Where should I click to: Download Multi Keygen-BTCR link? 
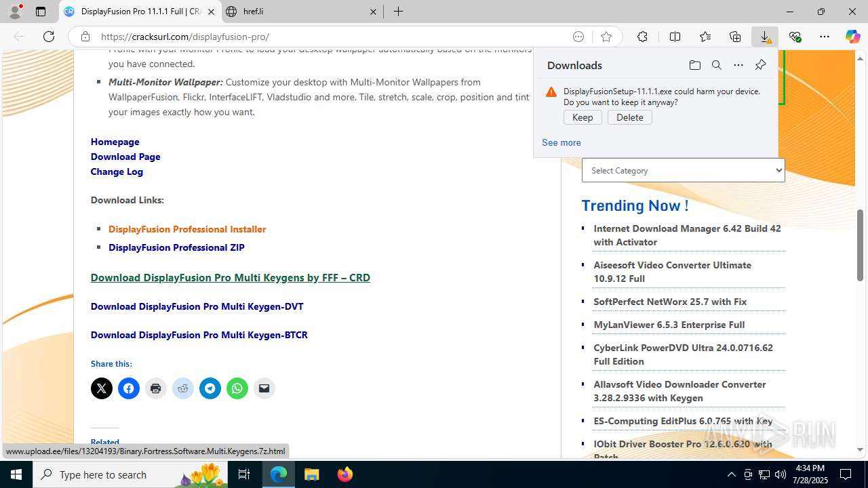199,335
